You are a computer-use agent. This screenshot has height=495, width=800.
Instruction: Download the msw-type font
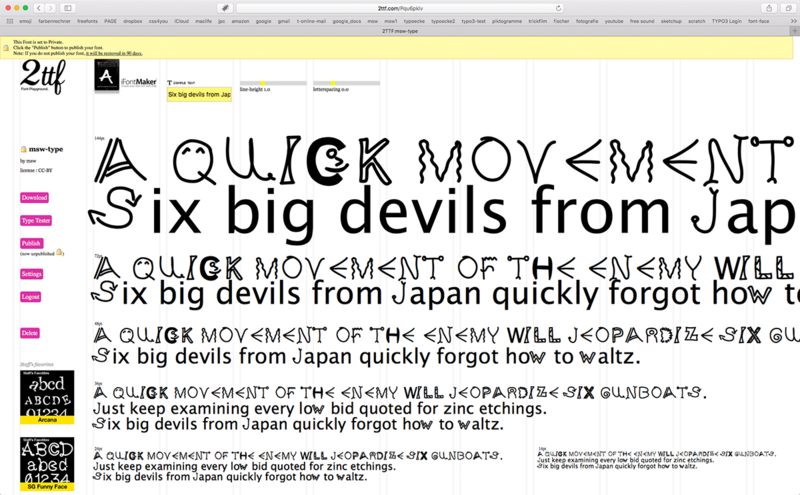(x=34, y=198)
